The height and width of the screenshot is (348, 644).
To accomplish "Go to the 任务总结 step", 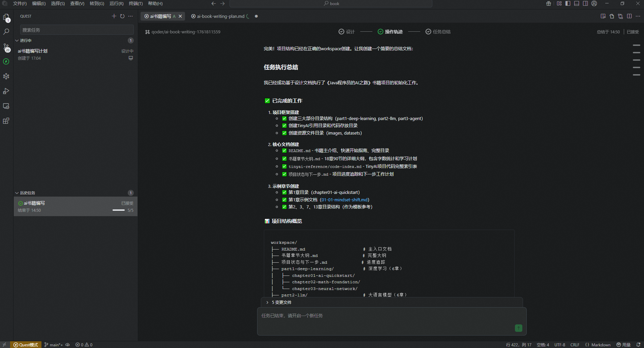I will 438,32.
